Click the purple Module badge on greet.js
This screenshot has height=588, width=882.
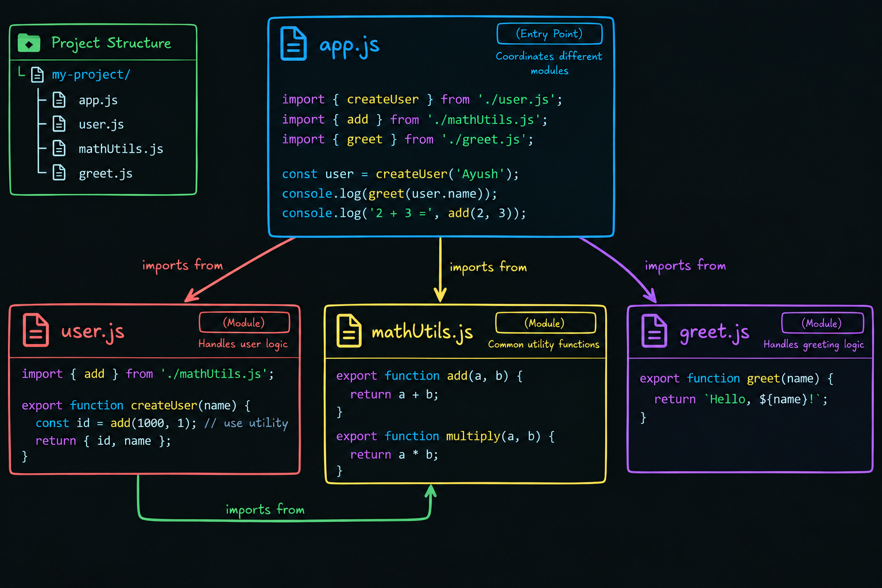point(822,323)
